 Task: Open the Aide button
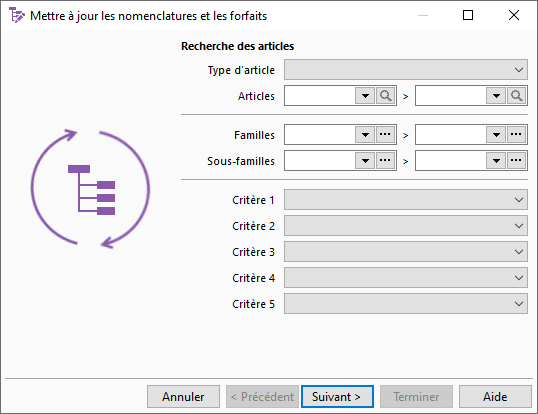point(495,397)
